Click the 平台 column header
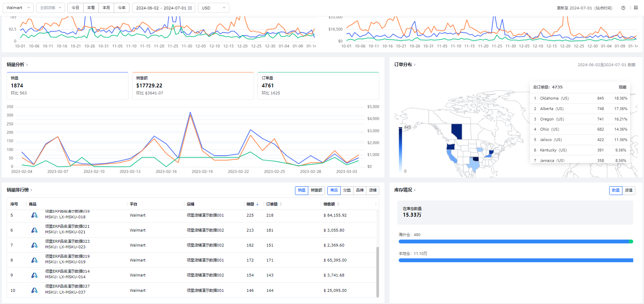This screenshot has width=644, height=304. click(134, 204)
